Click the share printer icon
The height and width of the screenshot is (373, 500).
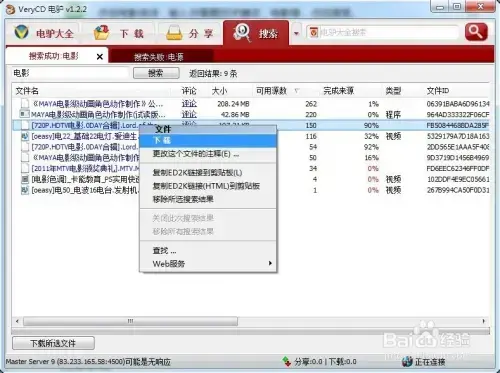174,33
